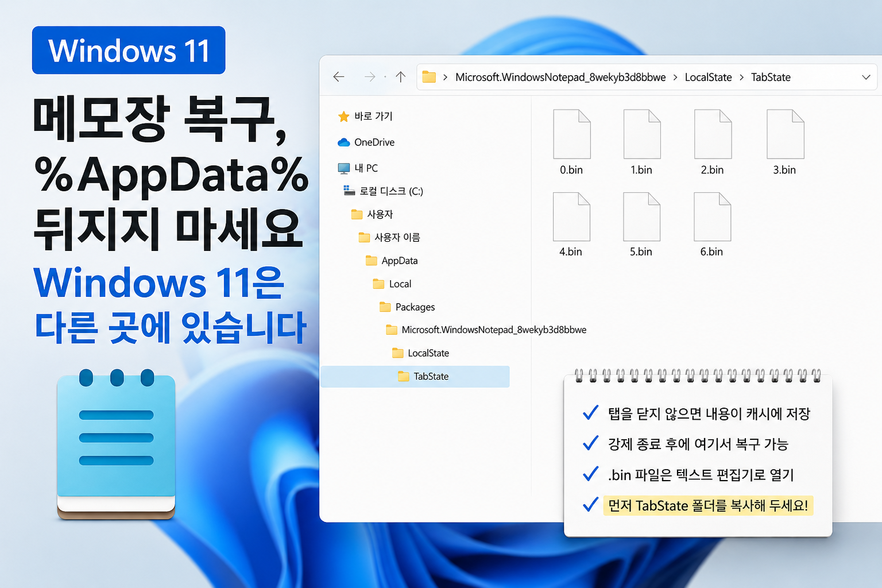The width and height of the screenshot is (882, 588).
Task: Expand the chevron before the Microsoft.WindowsNotepad breadcrumb
Action: coord(445,78)
